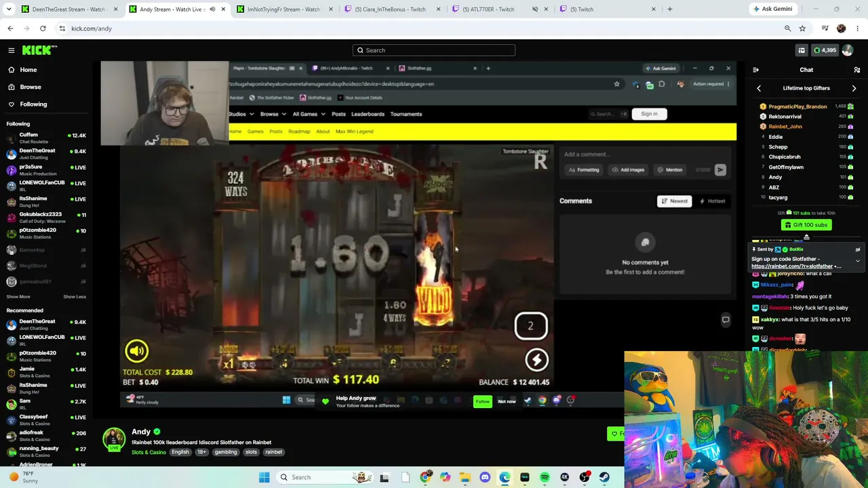Open Spotify from the taskbar

[x=545, y=477]
